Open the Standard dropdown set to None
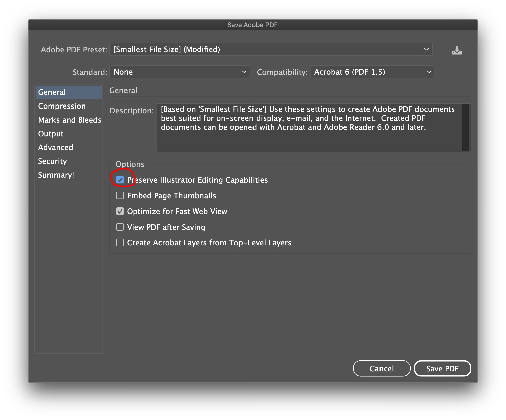This screenshot has width=506, height=420. (180, 72)
